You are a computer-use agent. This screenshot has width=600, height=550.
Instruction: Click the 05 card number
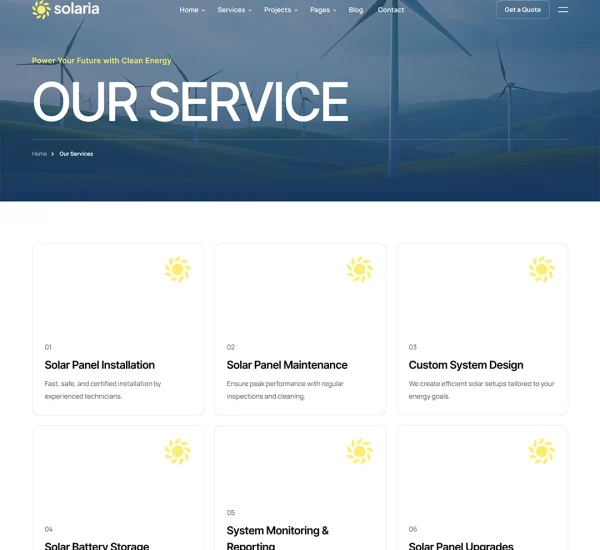[231, 513]
